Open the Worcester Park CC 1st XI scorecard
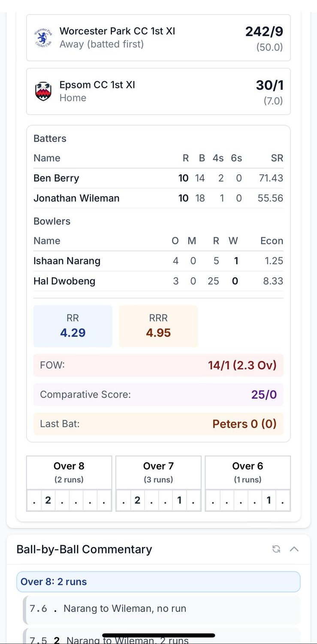317x644 pixels. click(x=158, y=37)
